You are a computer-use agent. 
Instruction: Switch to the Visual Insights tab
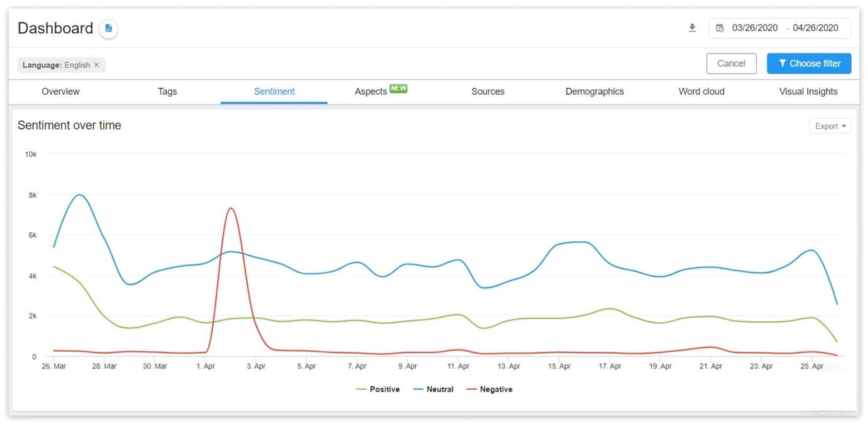808,91
